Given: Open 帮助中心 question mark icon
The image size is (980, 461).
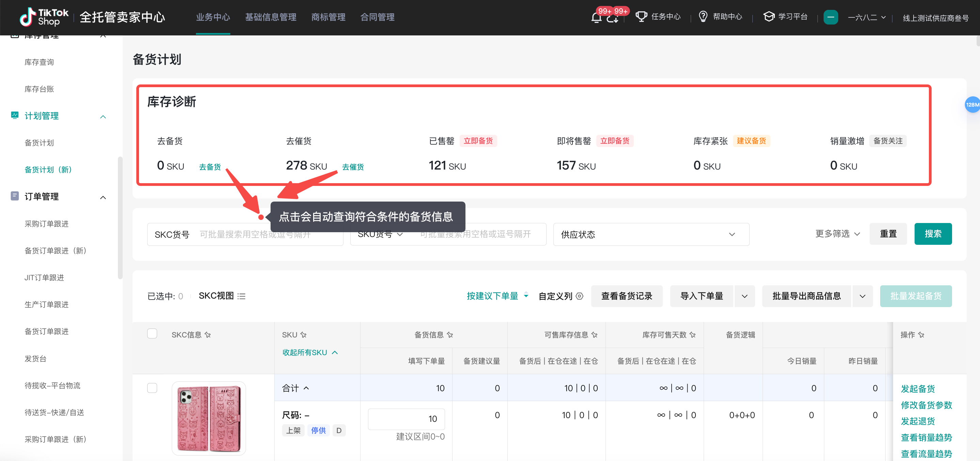Looking at the screenshot, I should click(703, 17).
